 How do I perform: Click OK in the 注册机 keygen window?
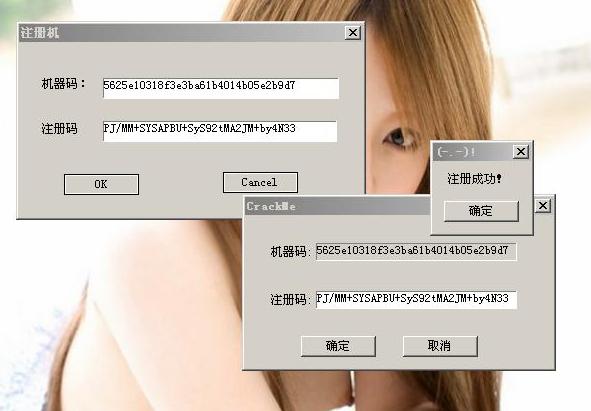[x=101, y=184]
